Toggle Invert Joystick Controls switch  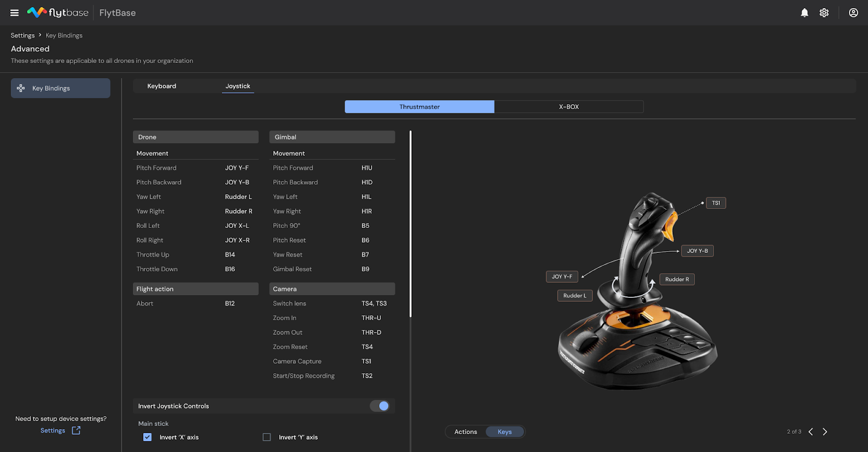click(380, 406)
